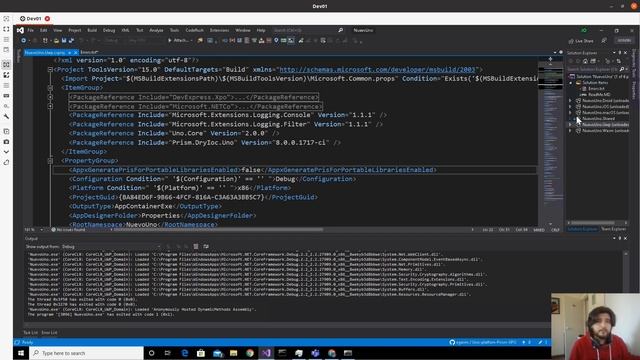The height and width of the screenshot is (360, 640).
Task: Click the Save All toolbar icon
Action: pos(71,40)
